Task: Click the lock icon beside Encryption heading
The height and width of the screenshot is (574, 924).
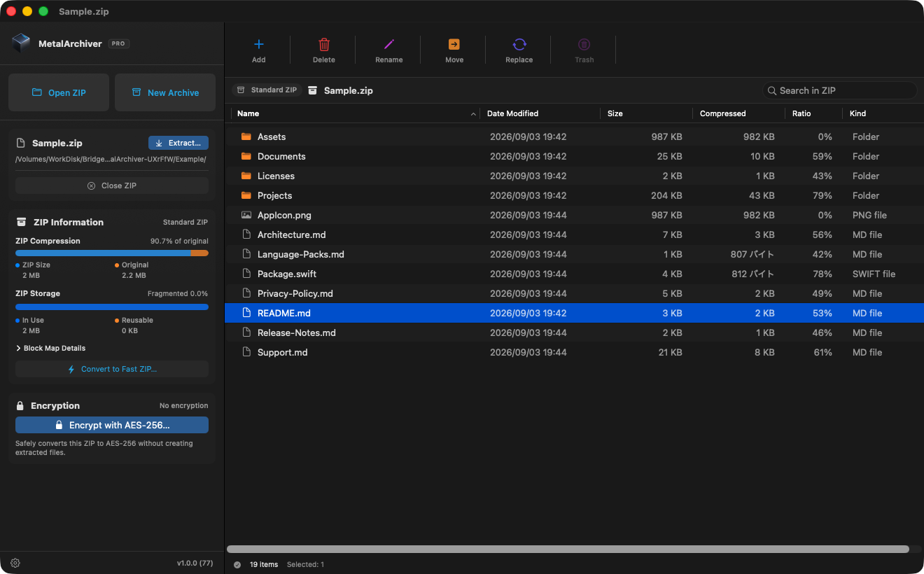Action: coord(20,405)
